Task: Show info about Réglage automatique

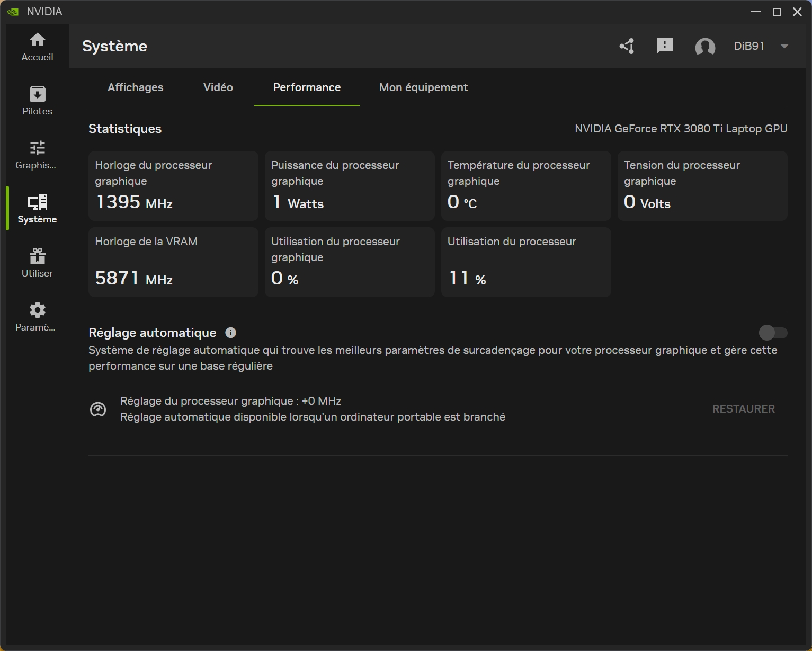Action: 230,333
